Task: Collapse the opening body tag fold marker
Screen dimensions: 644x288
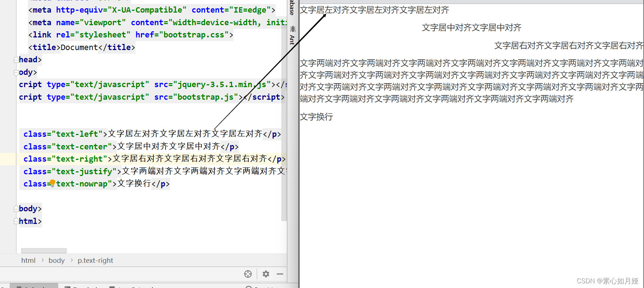Action: point(16,72)
